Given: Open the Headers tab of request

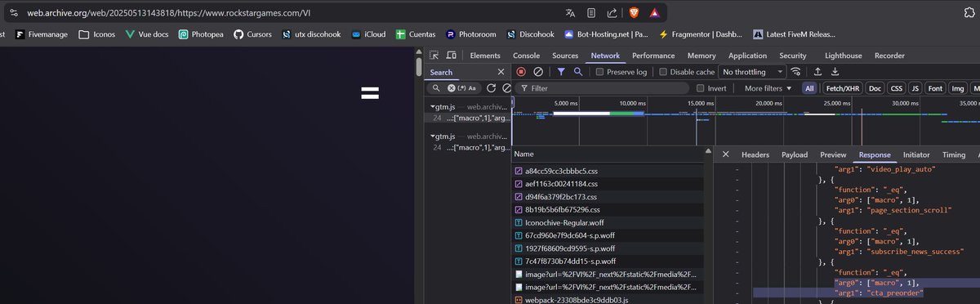Looking at the screenshot, I should pos(755,154).
